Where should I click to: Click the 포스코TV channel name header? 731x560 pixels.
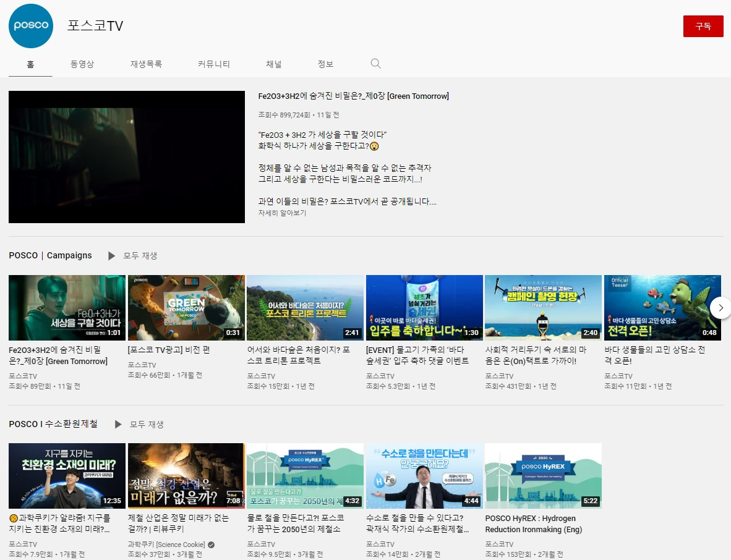95,25
